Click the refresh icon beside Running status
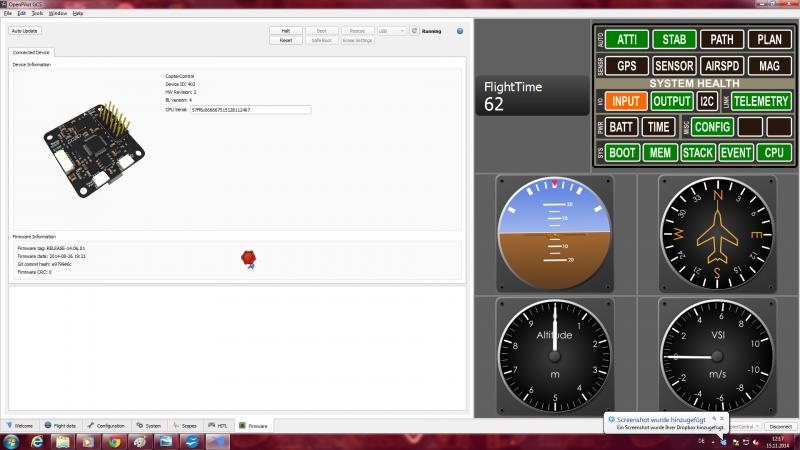This screenshot has height=450, width=800. click(x=414, y=31)
